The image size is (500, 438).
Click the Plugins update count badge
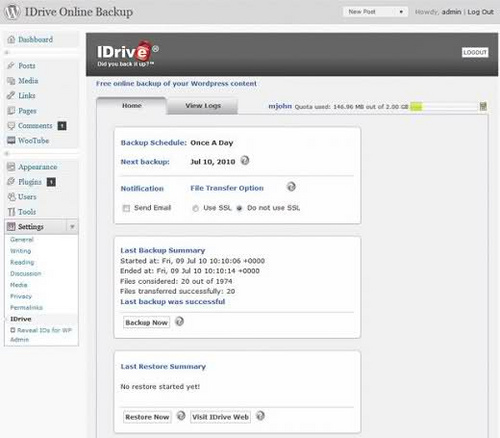point(51,182)
